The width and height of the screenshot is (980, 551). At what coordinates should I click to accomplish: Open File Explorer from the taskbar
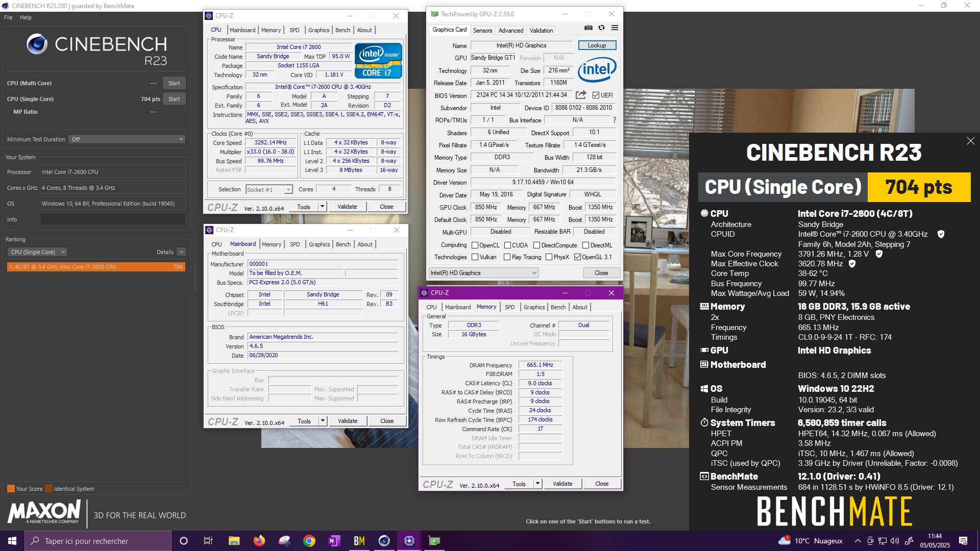click(x=234, y=541)
